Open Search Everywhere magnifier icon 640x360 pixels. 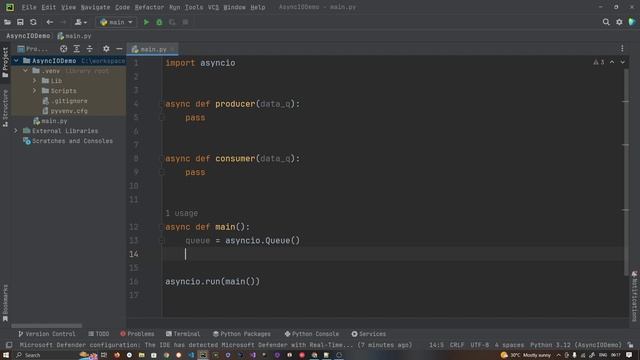coord(606,22)
